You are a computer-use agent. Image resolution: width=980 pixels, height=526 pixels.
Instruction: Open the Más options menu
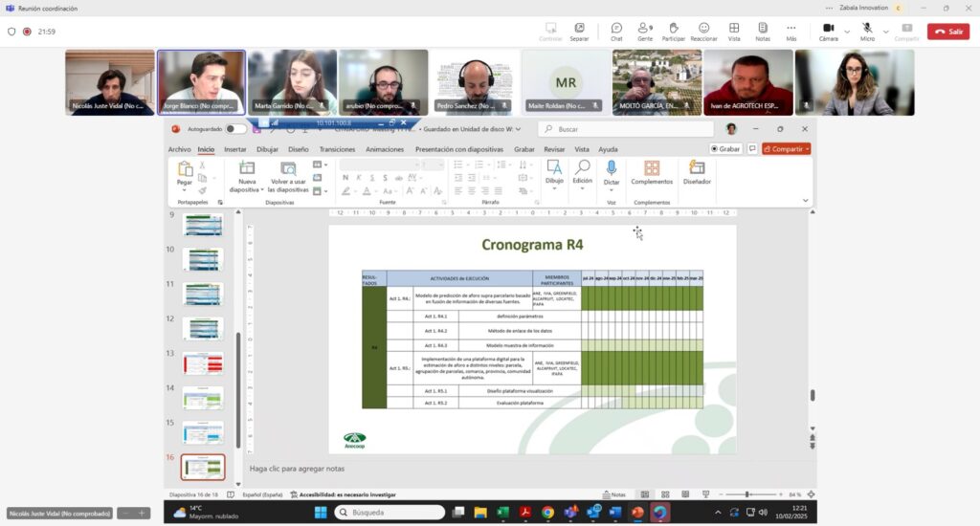tap(791, 32)
